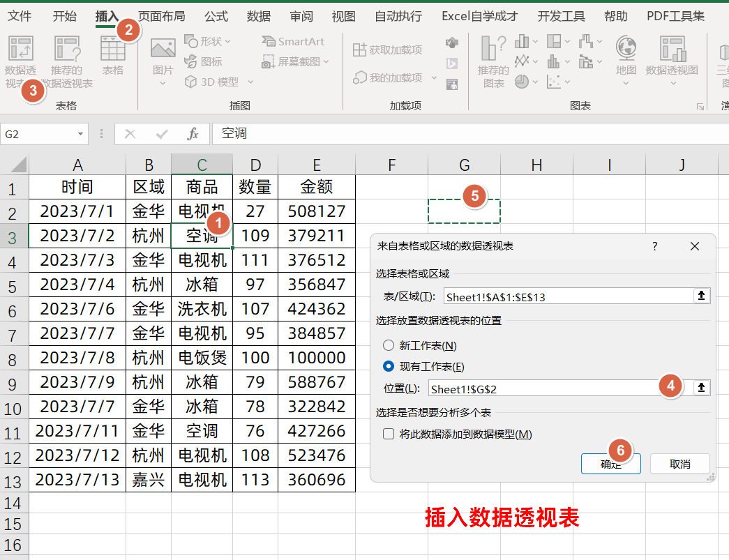The image size is (729, 560).
Task: Expand the 数据透视图 PivotChart dropdown
Action: 672,84
